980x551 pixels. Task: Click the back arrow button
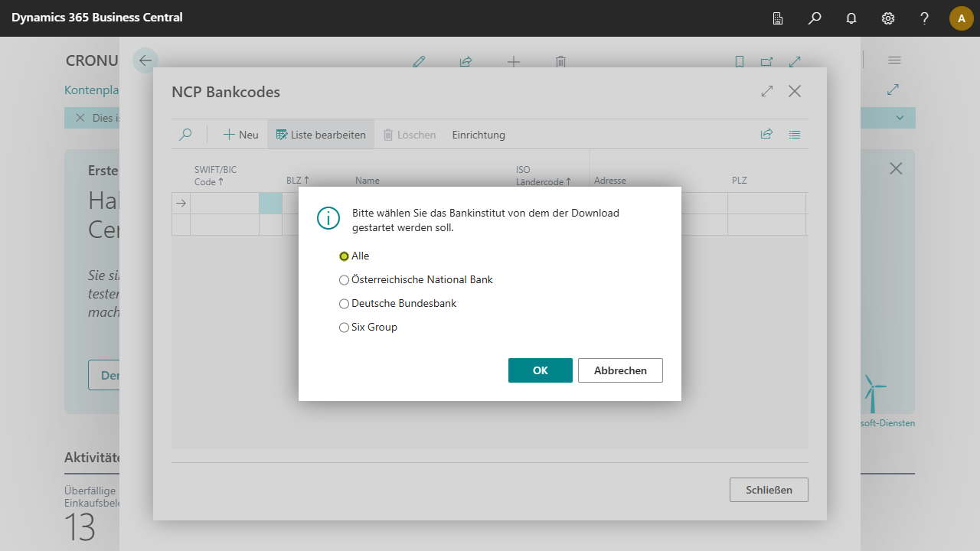pyautogui.click(x=145, y=60)
